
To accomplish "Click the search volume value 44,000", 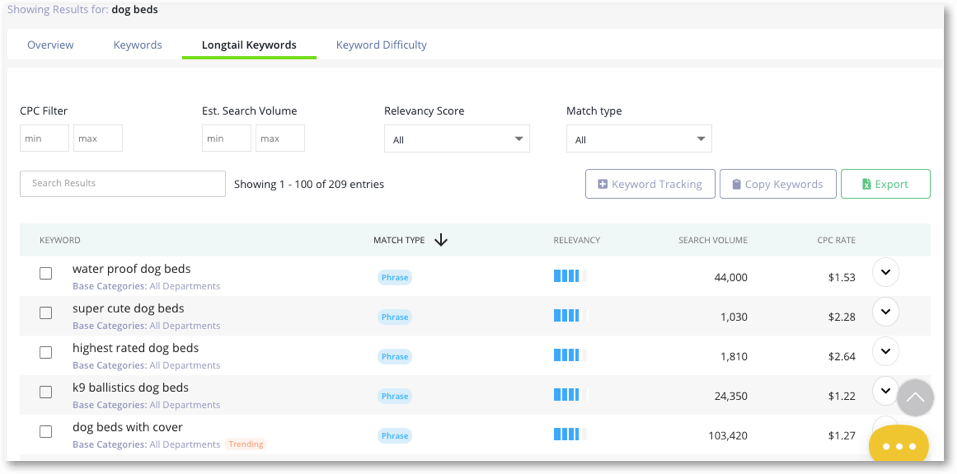I will [x=731, y=278].
